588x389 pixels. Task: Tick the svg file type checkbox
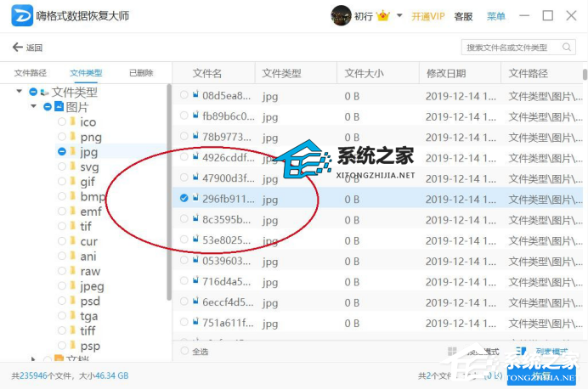click(62, 166)
